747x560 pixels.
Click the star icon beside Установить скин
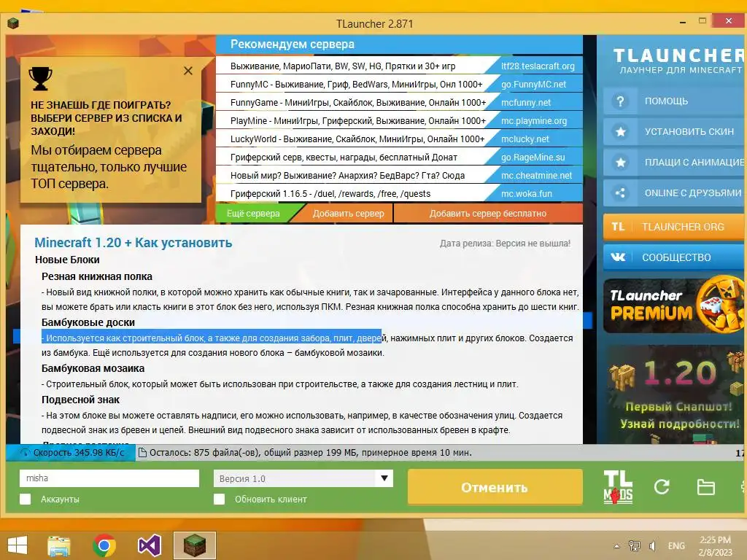pyautogui.click(x=620, y=131)
